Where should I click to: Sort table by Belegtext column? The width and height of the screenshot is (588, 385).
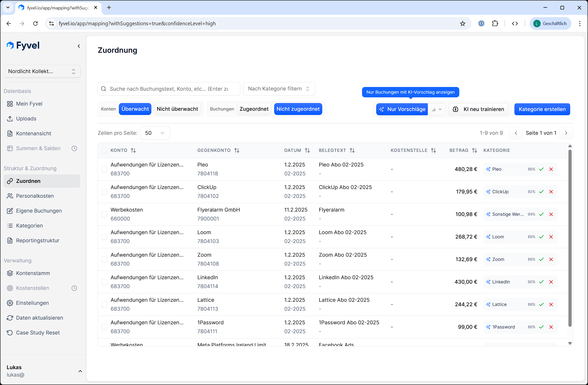pos(352,150)
